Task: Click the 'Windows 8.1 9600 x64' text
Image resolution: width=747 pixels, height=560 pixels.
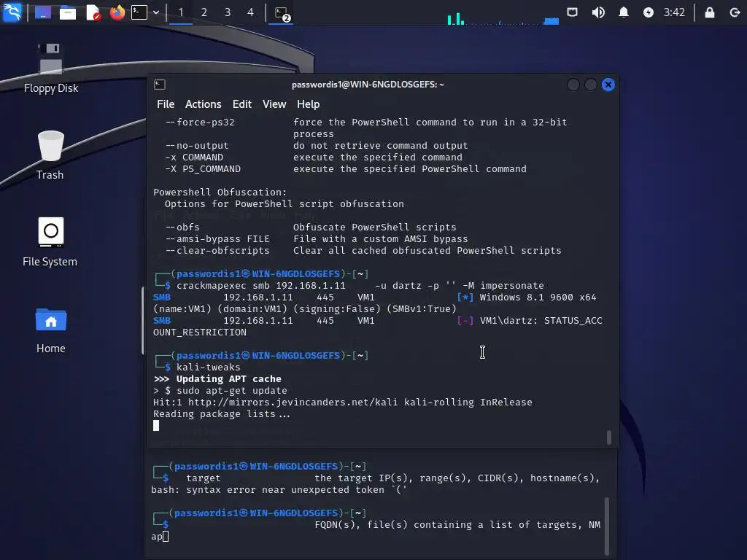Action: (x=538, y=297)
